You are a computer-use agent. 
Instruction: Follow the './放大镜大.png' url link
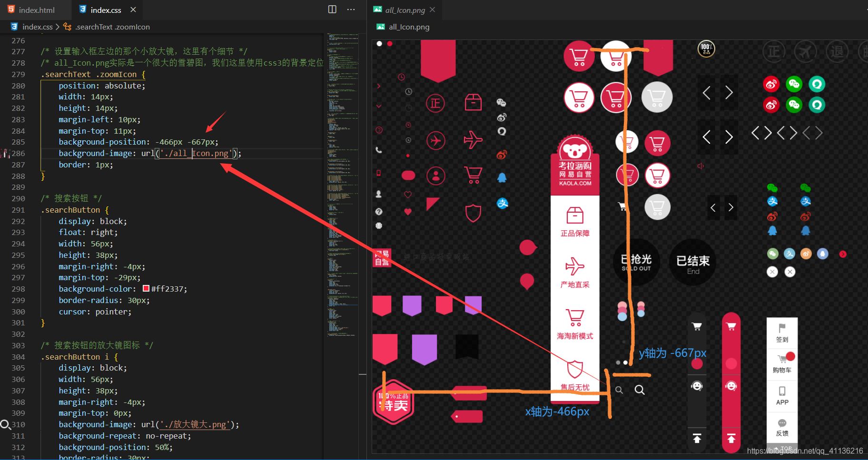click(x=195, y=424)
